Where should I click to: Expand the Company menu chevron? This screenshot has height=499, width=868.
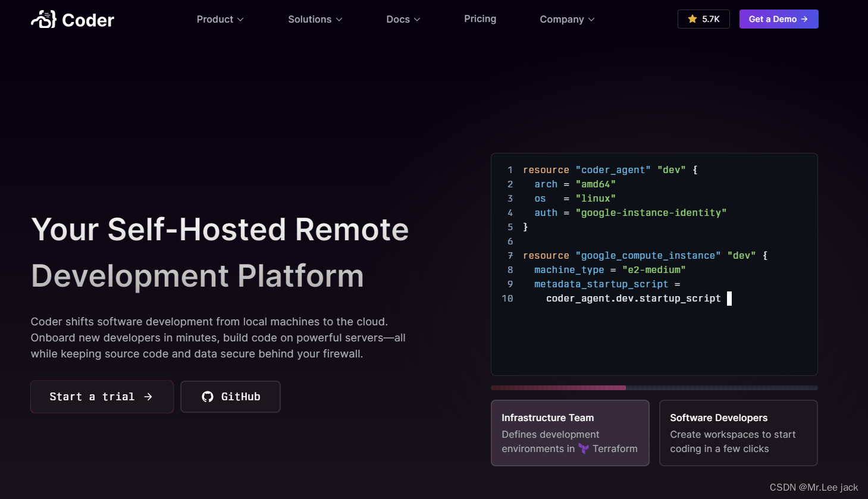[x=591, y=20]
